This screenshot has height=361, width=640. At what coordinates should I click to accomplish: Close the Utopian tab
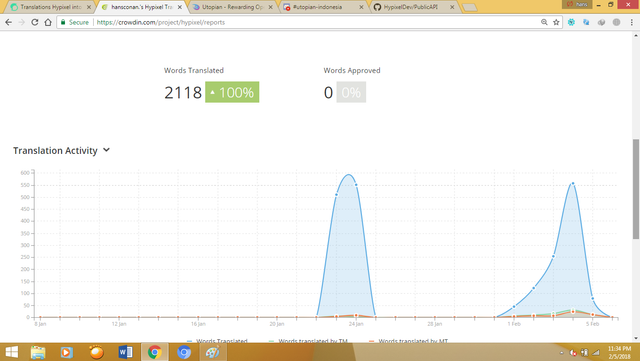pyautogui.click(x=270, y=7)
